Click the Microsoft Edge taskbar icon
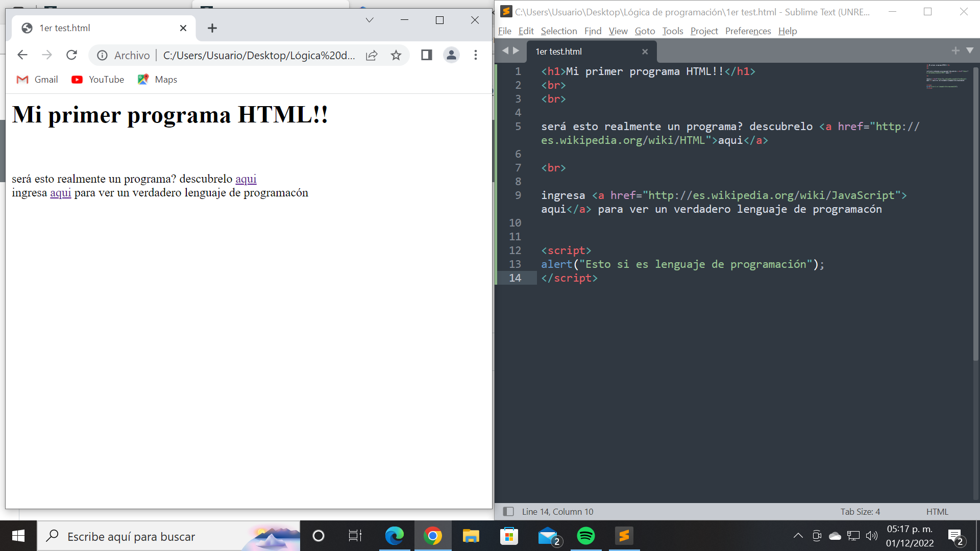The image size is (980, 551). [394, 536]
